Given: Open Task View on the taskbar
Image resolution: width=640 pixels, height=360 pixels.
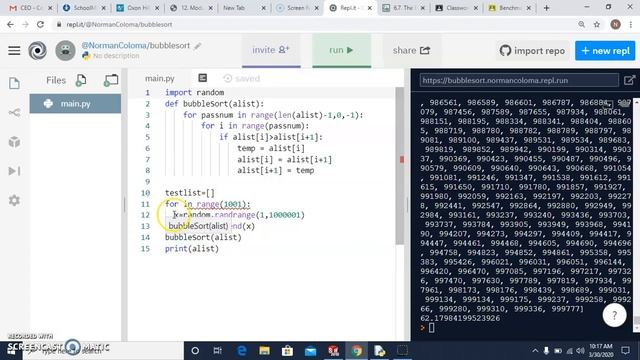Looking at the screenshot, I should click(218, 351).
